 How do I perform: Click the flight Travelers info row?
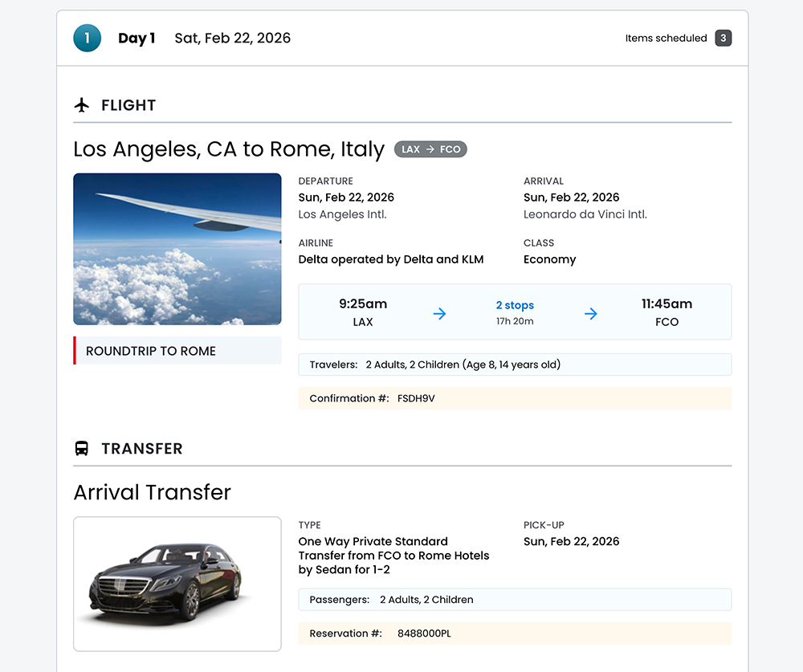coord(515,365)
